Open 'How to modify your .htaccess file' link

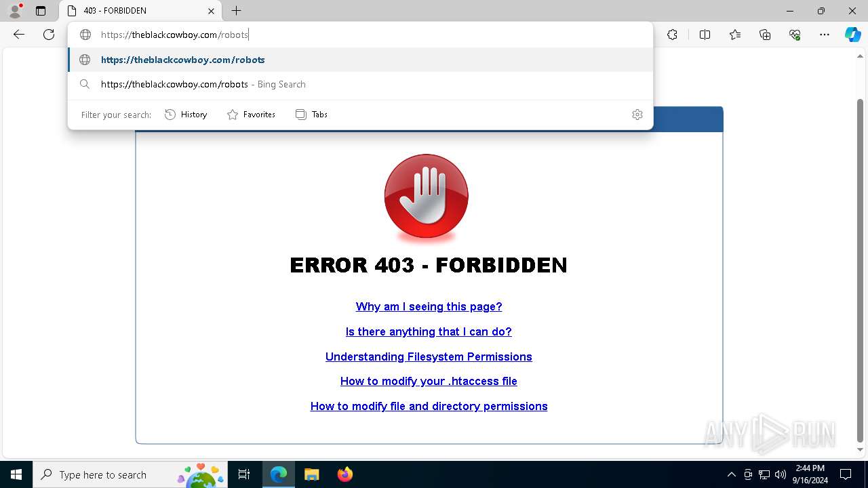(429, 381)
